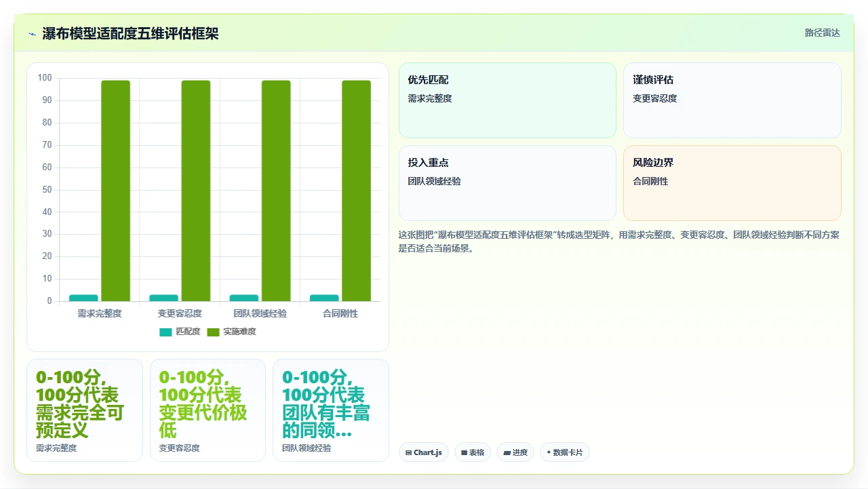
Task: Click the 50 y-axis value
Action: click(x=47, y=190)
